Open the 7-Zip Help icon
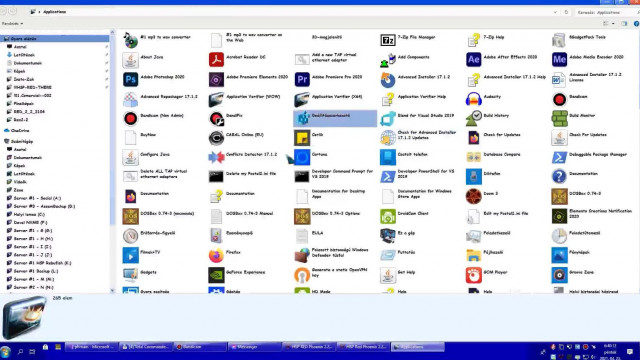The width and height of the screenshot is (640, 360). pyautogui.click(x=473, y=40)
